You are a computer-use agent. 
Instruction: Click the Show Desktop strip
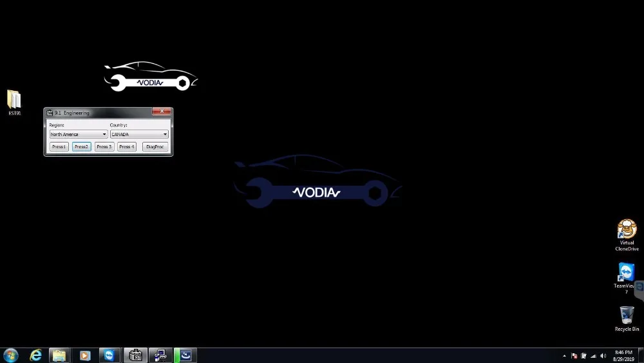tap(641, 356)
